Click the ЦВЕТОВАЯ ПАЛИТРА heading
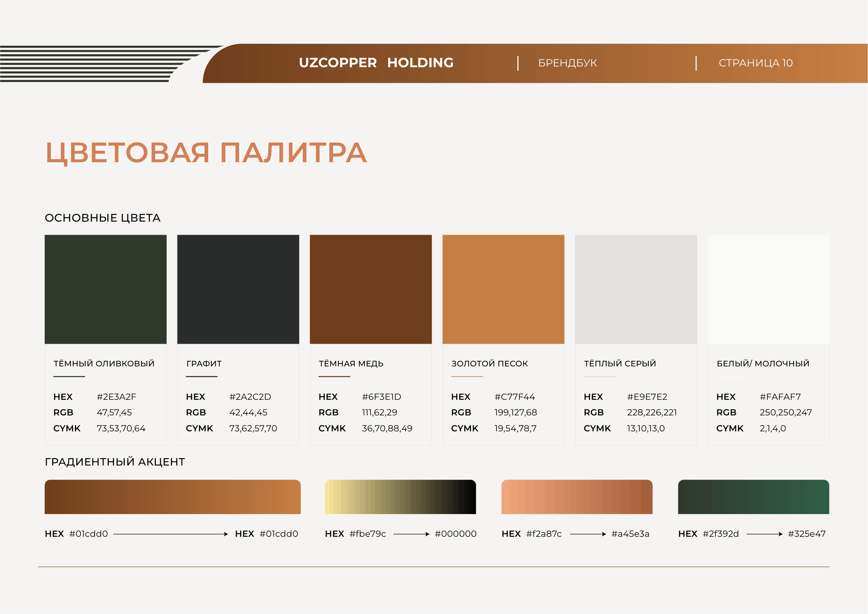This screenshot has height=614, width=868. [206, 153]
